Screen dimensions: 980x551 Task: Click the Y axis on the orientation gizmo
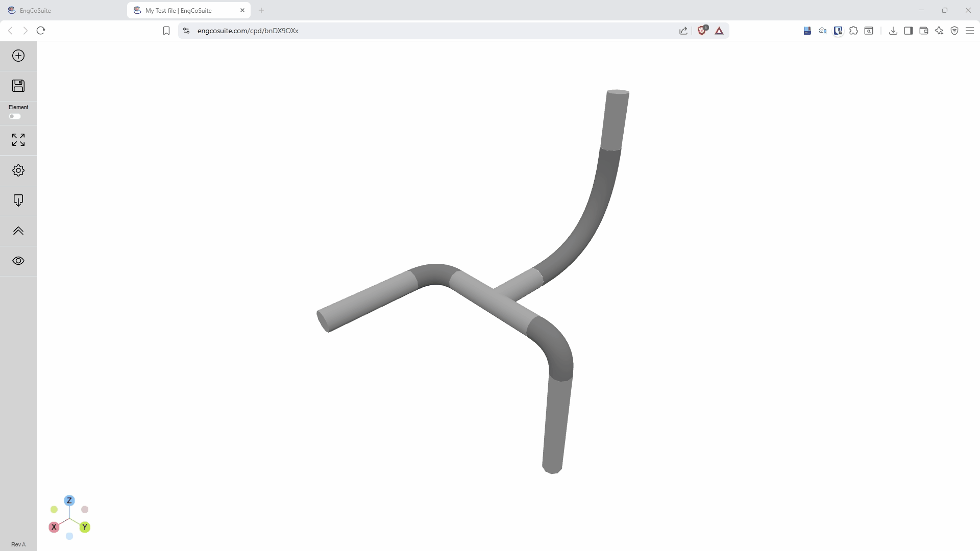click(85, 527)
